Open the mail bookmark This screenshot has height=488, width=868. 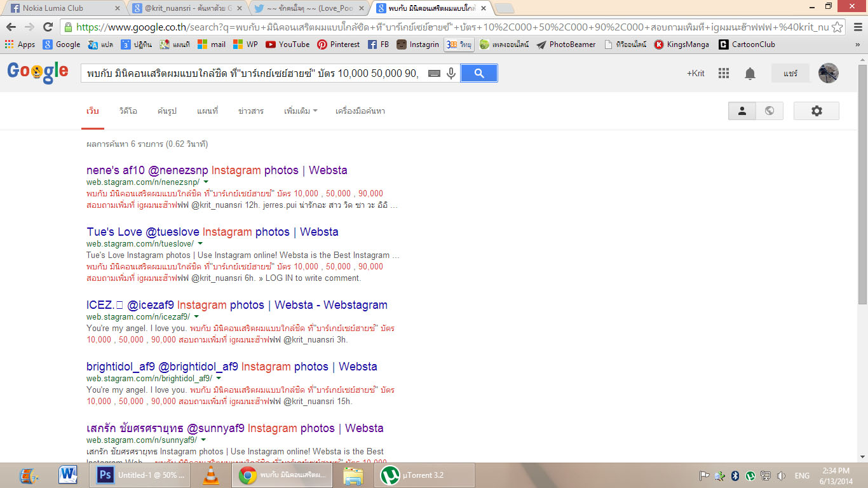(x=212, y=44)
